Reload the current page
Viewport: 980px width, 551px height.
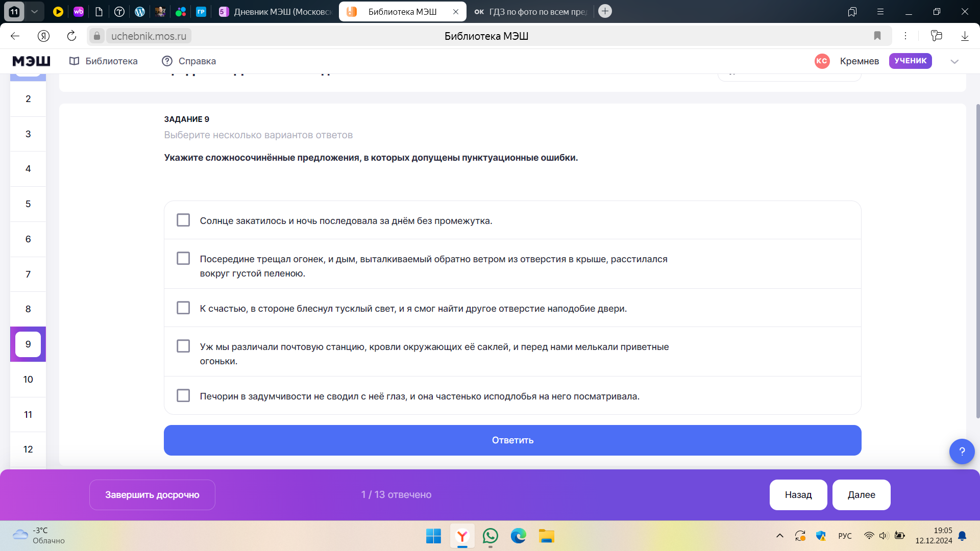point(71,36)
